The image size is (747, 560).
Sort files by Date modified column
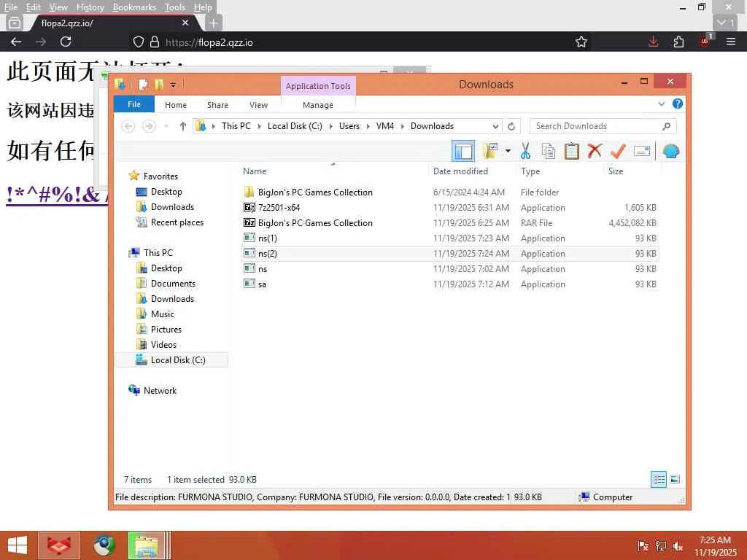click(472, 171)
